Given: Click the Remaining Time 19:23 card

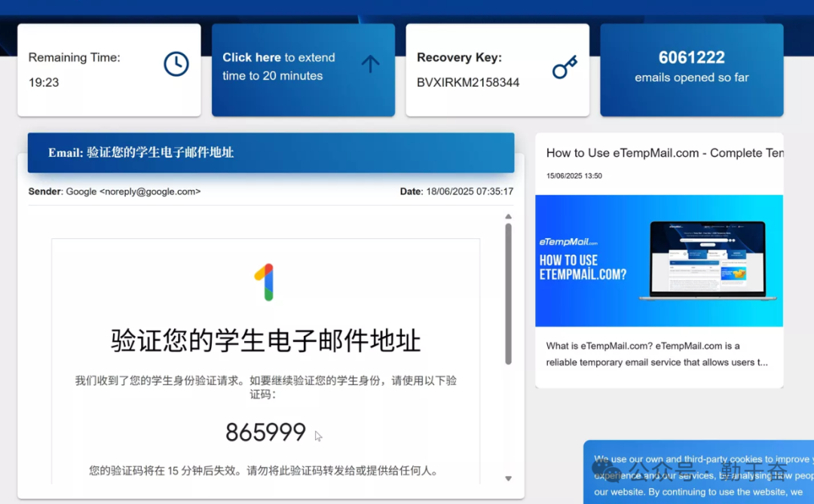Looking at the screenshot, I should click(x=109, y=69).
